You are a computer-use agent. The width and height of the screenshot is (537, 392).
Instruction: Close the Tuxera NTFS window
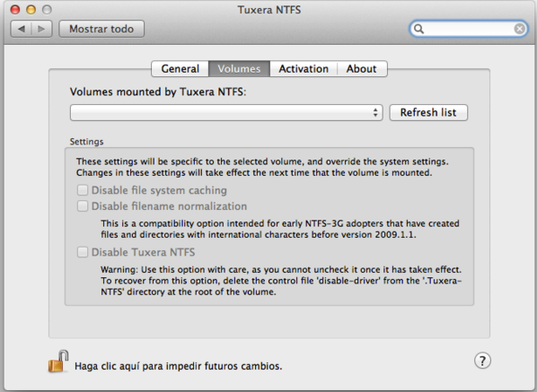[x=15, y=10]
